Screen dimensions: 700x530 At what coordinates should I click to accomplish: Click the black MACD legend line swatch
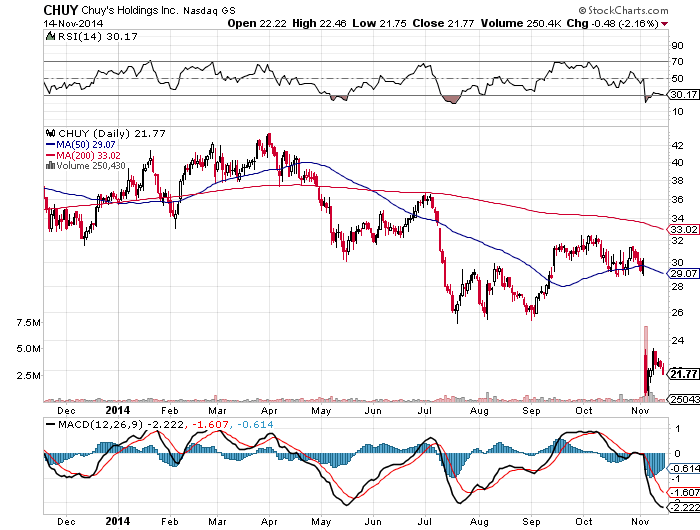(50, 424)
